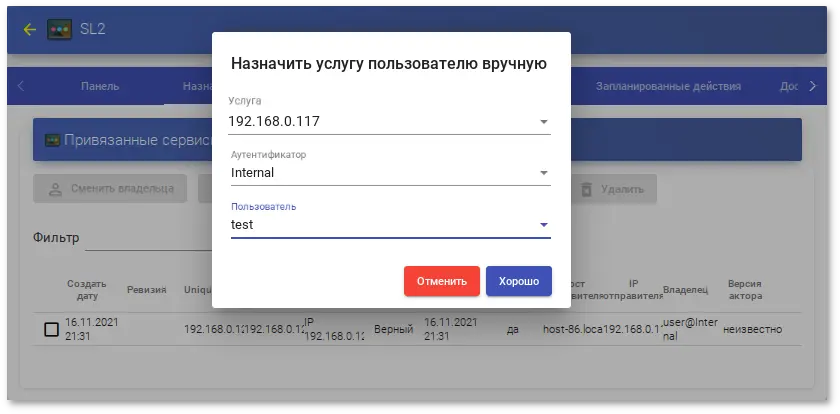Click the host-86.loca hostname cell
Screen dimensions: 840x414
(573, 329)
